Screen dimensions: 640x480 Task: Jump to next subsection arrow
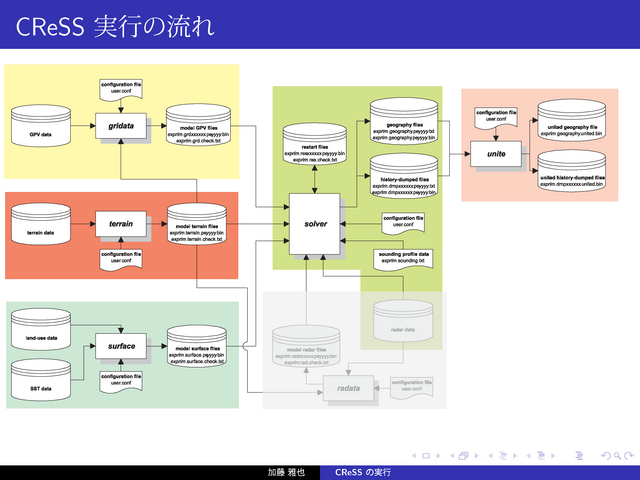515,456
